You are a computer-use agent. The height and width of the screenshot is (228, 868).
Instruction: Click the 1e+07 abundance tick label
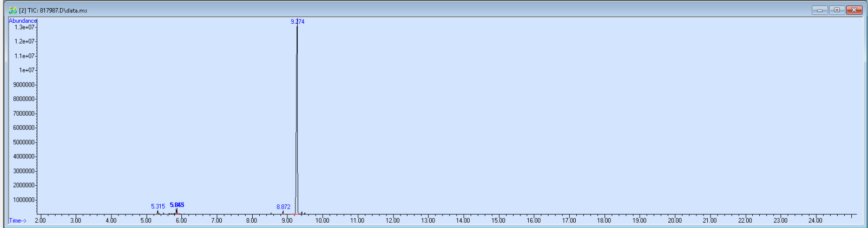click(x=27, y=70)
